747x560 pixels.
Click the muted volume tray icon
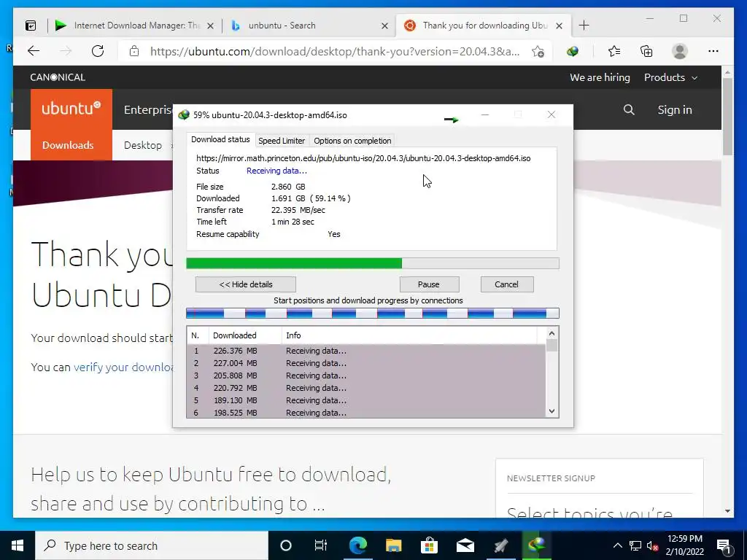[653, 545]
